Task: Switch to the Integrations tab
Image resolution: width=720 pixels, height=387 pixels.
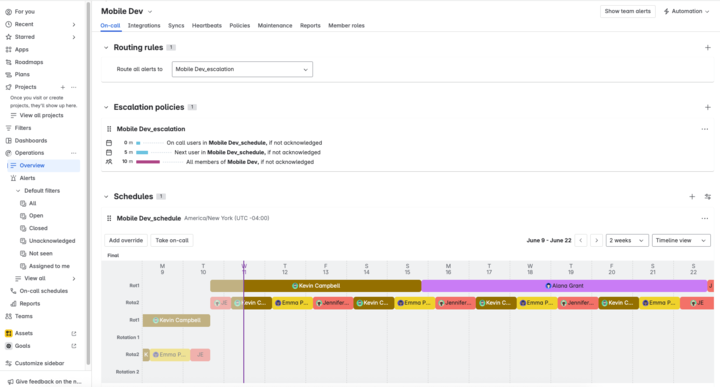Action: point(144,26)
